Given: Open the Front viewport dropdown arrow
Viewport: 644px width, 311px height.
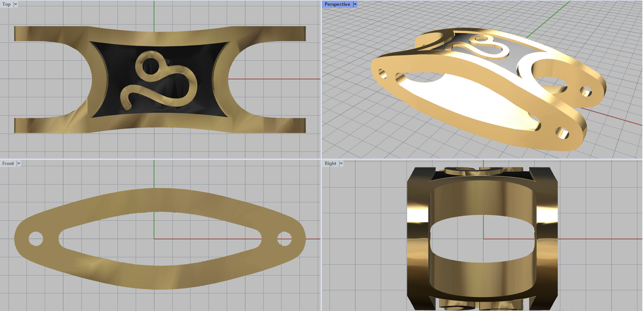Looking at the screenshot, I should click(x=19, y=164).
